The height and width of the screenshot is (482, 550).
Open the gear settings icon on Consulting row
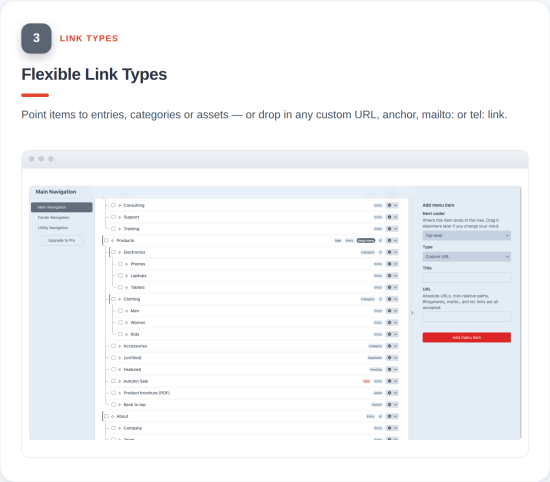click(x=389, y=205)
